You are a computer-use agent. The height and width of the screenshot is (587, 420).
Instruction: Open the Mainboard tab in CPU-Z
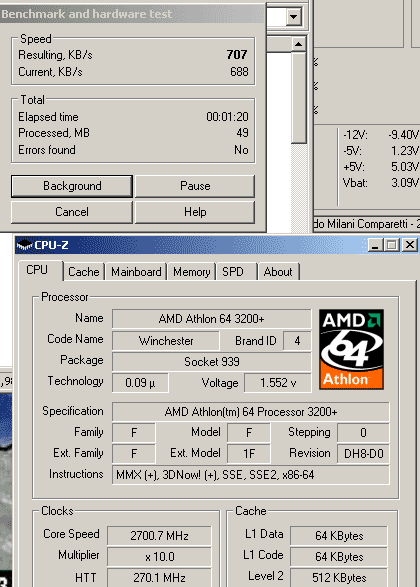[x=136, y=272]
